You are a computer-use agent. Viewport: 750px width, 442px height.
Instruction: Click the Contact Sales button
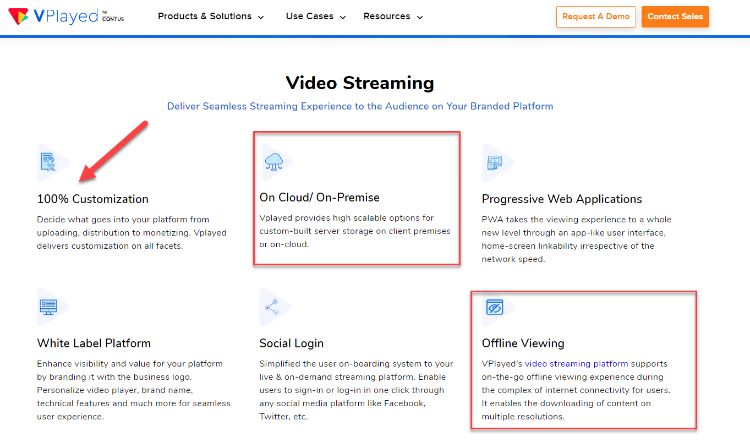pyautogui.click(x=675, y=16)
